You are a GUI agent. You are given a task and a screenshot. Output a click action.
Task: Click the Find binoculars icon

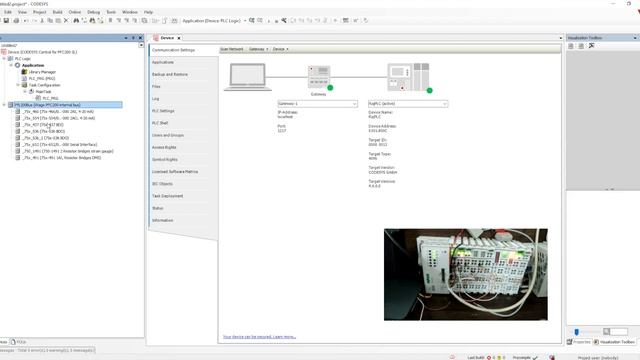coord(76,20)
